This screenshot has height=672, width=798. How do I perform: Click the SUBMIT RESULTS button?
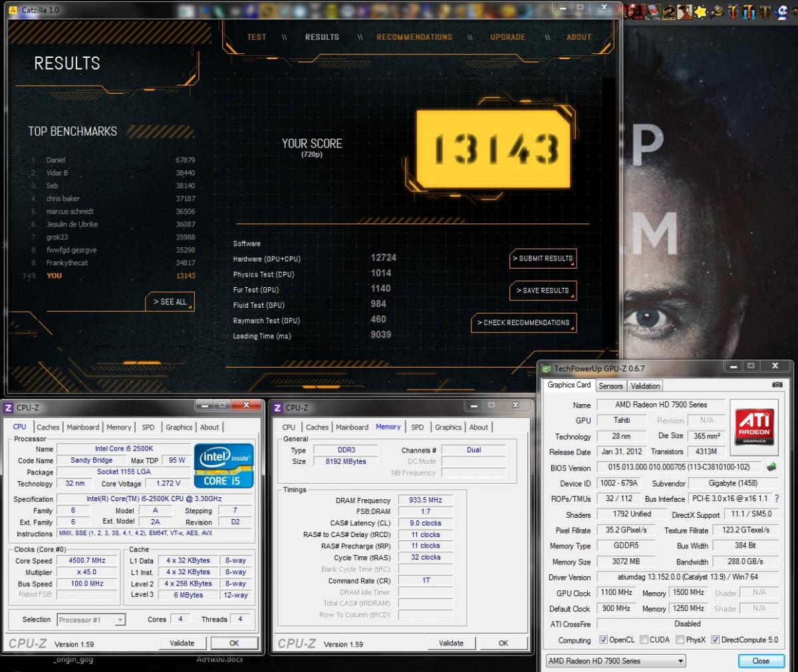543,259
